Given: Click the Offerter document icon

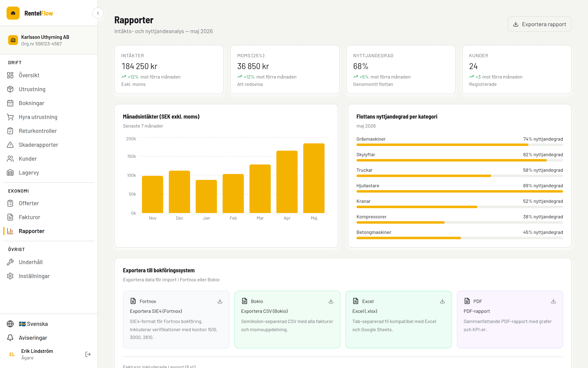Looking at the screenshot, I should pyautogui.click(x=10, y=203).
